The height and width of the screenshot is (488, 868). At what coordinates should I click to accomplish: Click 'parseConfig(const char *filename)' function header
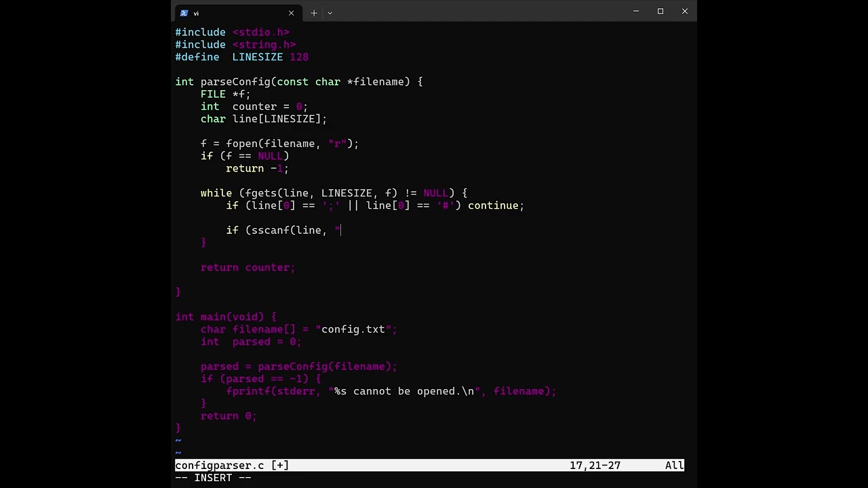click(305, 82)
